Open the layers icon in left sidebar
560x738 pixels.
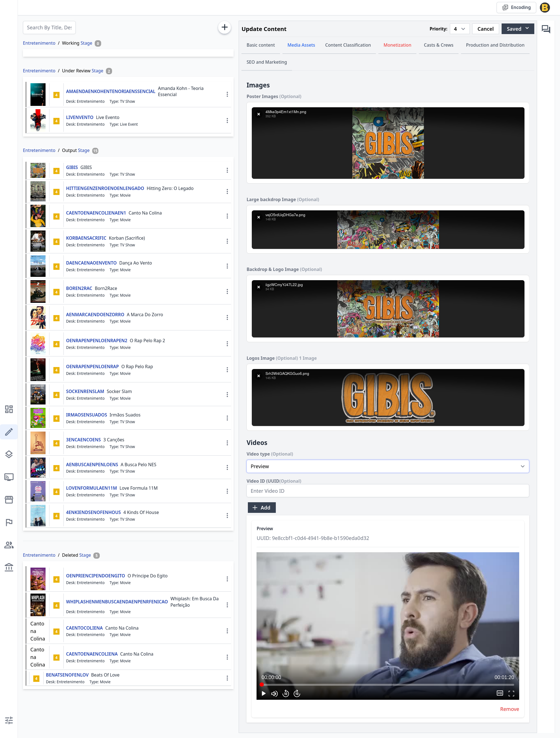click(9, 454)
